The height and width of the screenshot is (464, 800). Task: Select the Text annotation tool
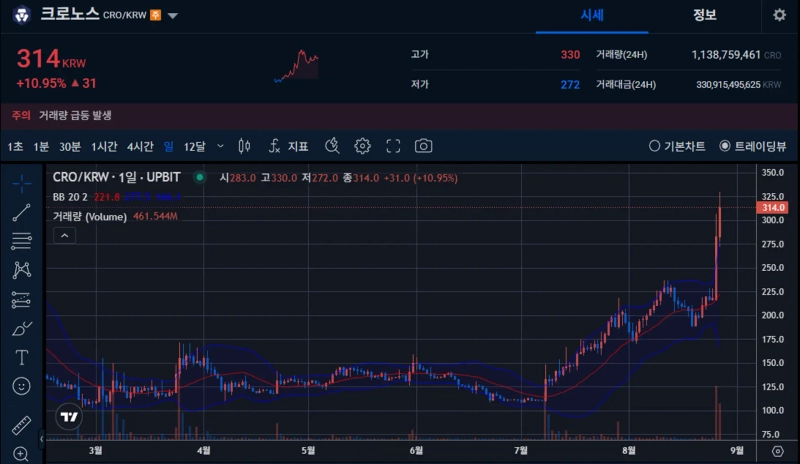(21, 357)
